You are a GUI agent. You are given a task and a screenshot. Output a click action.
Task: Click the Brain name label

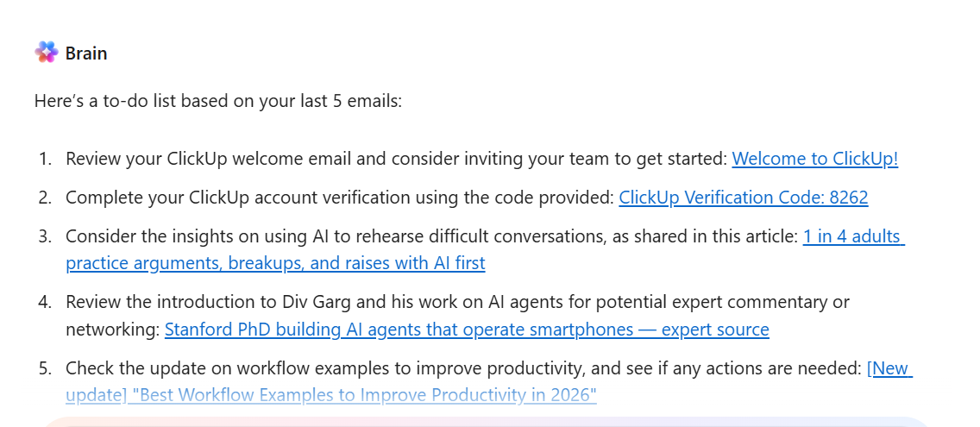86,53
